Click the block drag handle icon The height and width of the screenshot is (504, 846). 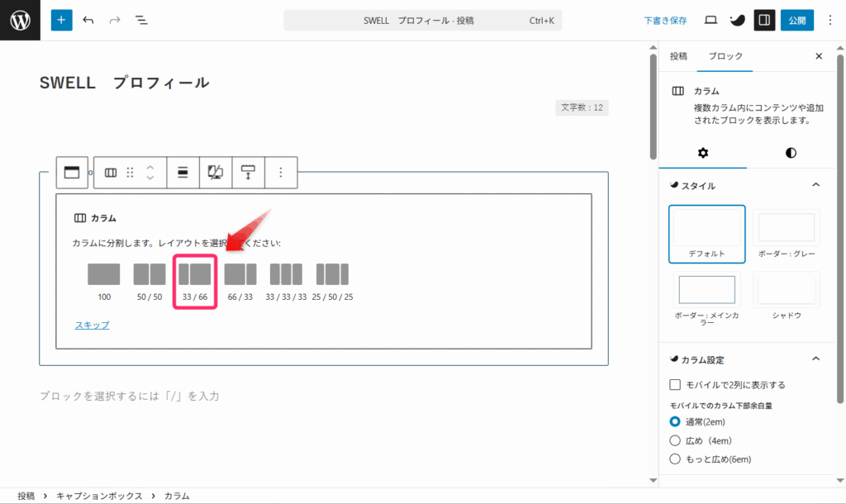tap(130, 172)
